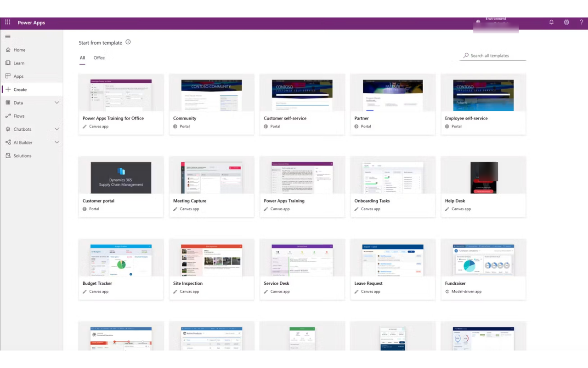Click the globe icon under Partner
The height and width of the screenshot is (368, 588).
coord(356,126)
